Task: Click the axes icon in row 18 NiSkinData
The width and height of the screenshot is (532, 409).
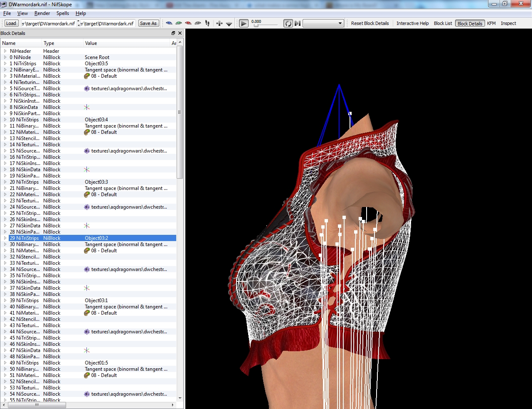Action: tap(87, 170)
